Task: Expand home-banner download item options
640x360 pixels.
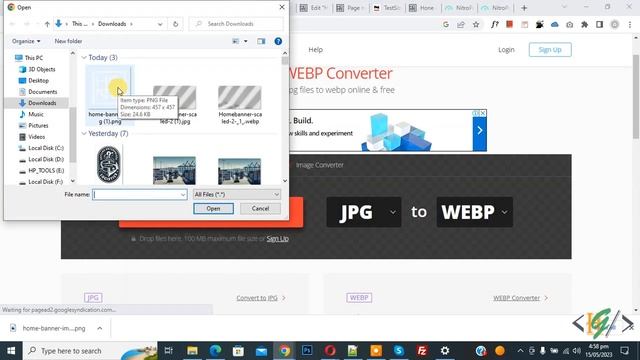Action: (x=100, y=328)
